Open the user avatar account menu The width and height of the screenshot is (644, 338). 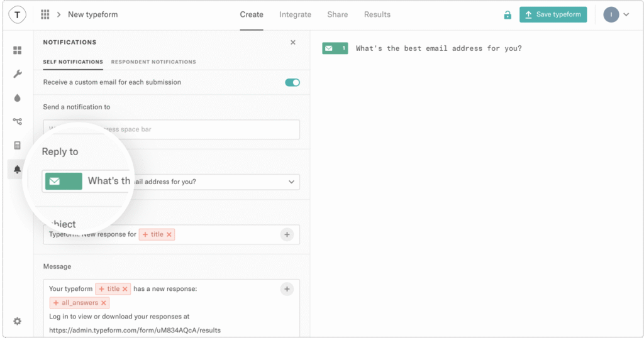click(616, 14)
